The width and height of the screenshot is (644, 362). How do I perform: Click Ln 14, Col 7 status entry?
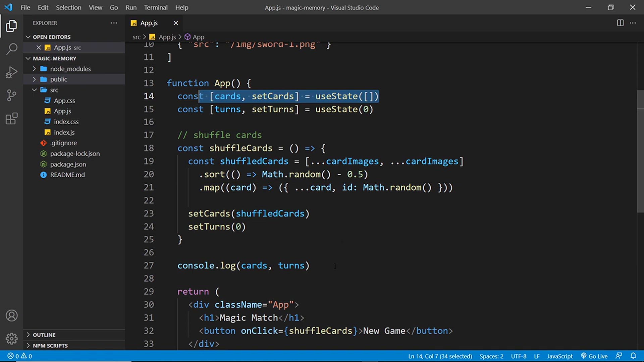pyautogui.click(x=440, y=356)
